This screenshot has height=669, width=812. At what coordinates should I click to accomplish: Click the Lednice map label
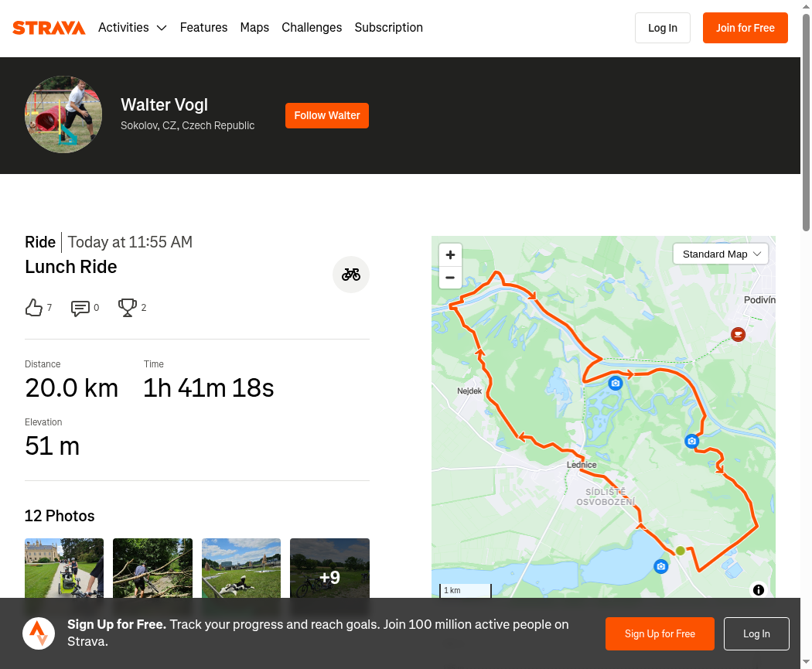582,465
